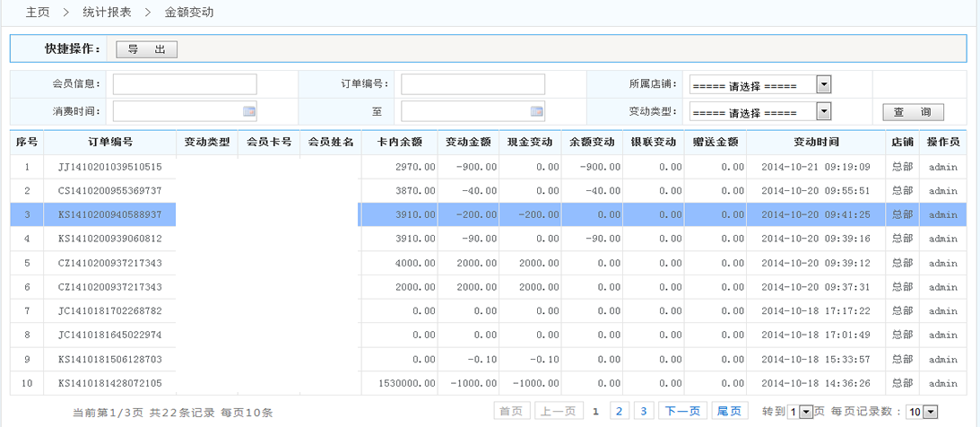Click the 订单编号 order number input field

coord(473,84)
